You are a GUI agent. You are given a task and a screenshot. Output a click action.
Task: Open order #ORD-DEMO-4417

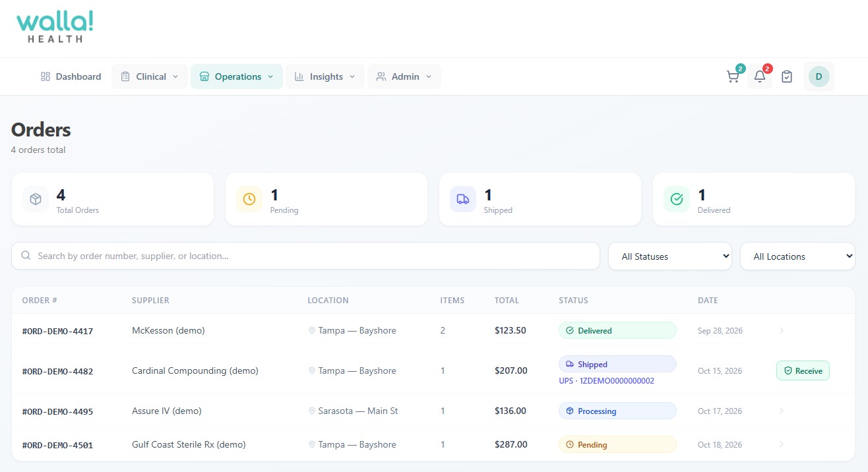click(57, 331)
